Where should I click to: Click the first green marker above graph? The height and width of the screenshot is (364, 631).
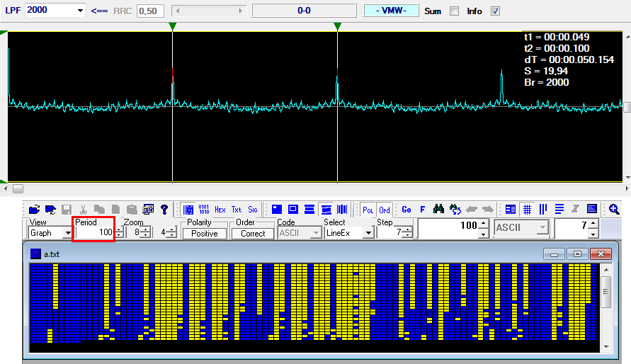point(173,26)
